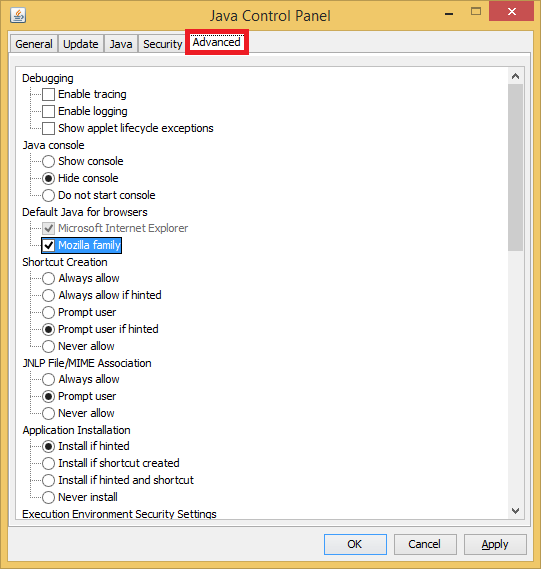Screen dimensions: 541x569
Task: Close the Java Control Panel window
Action: pos(512,11)
